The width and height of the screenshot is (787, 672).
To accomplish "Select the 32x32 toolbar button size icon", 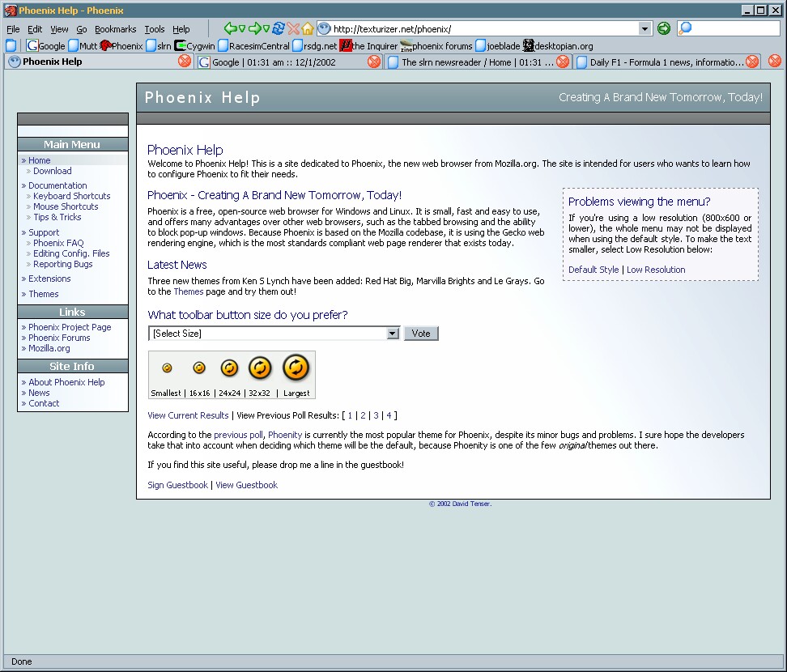I will 260,368.
